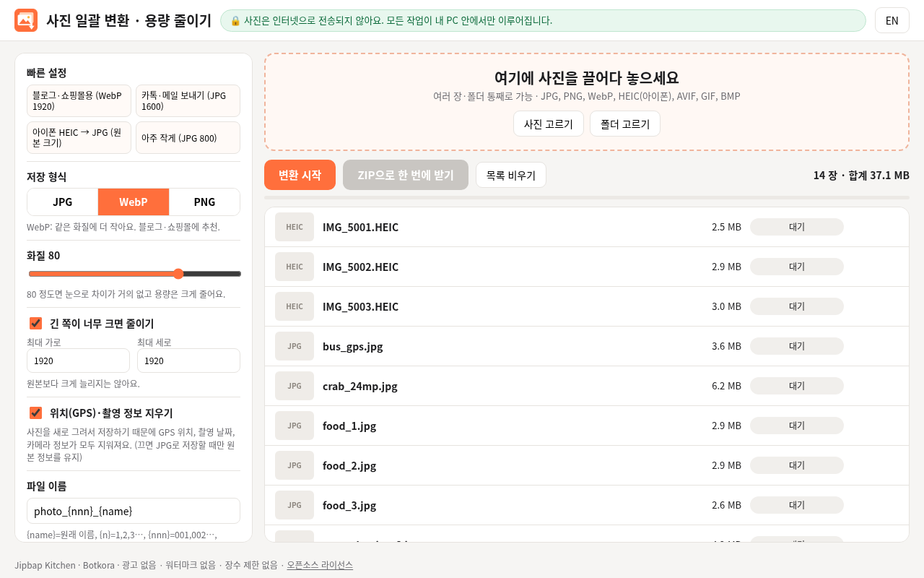924x578 pixels.
Task: Click the JPG thumbnail for food_3.jpg
Action: 295,505
